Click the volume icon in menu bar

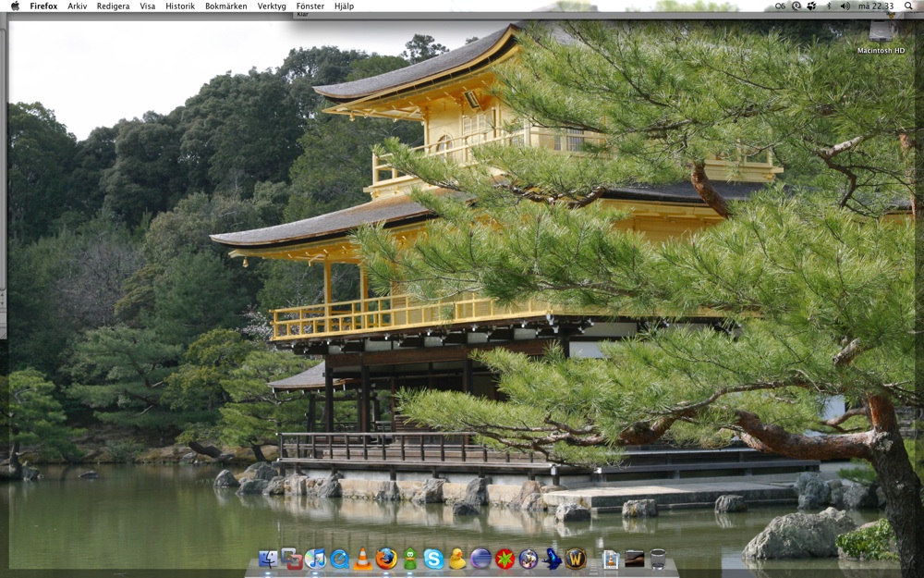tap(845, 6)
